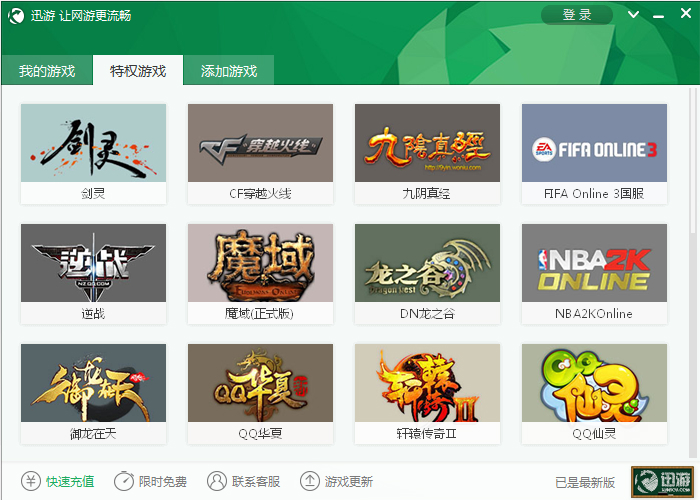Choose the 龙之谷 Dragon Nest thumbnail
Image resolution: width=700 pixels, height=500 pixels.
tap(427, 263)
